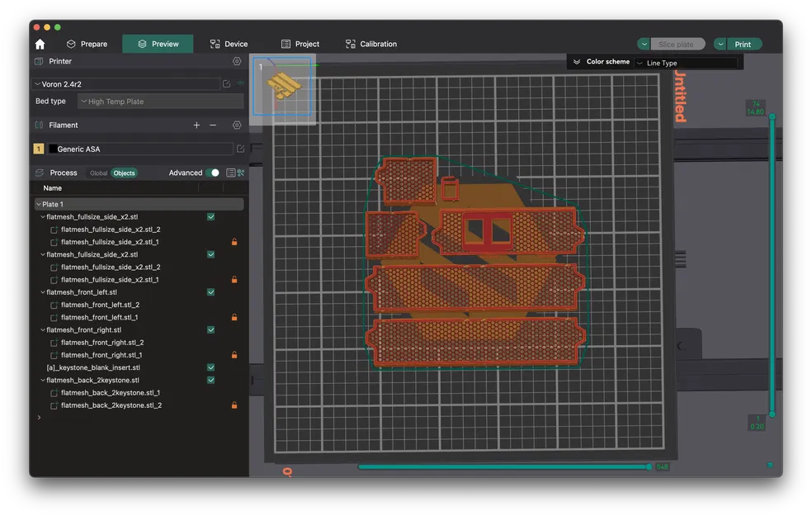Click the Home icon
Image resolution: width=812 pixels, height=516 pixels.
[40, 44]
